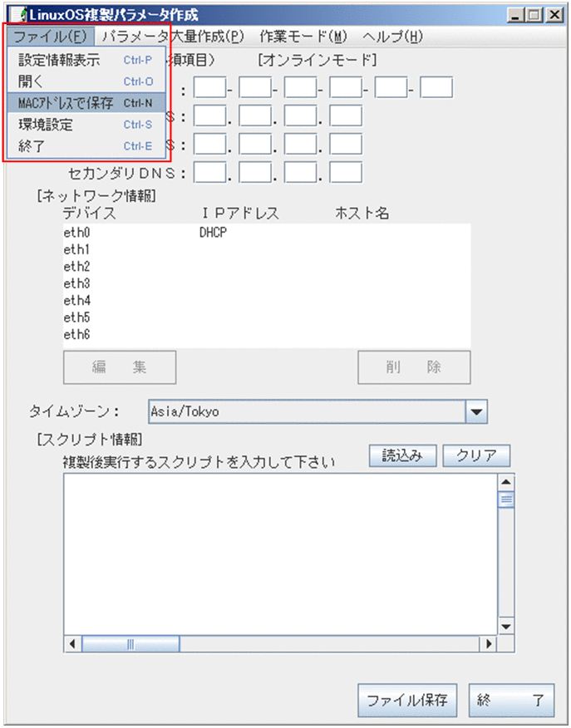Click the third MAC address octet field

[300, 87]
